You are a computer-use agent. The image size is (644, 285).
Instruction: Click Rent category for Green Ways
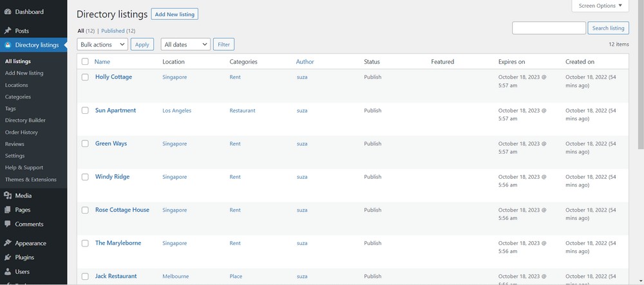(235, 144)
